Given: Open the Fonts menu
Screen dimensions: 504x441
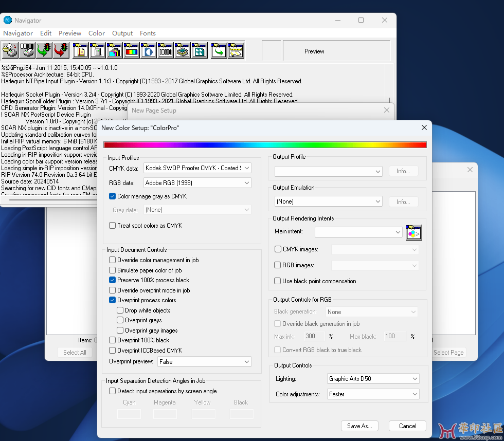Looking at the screenshot, I should coord(148,33).
